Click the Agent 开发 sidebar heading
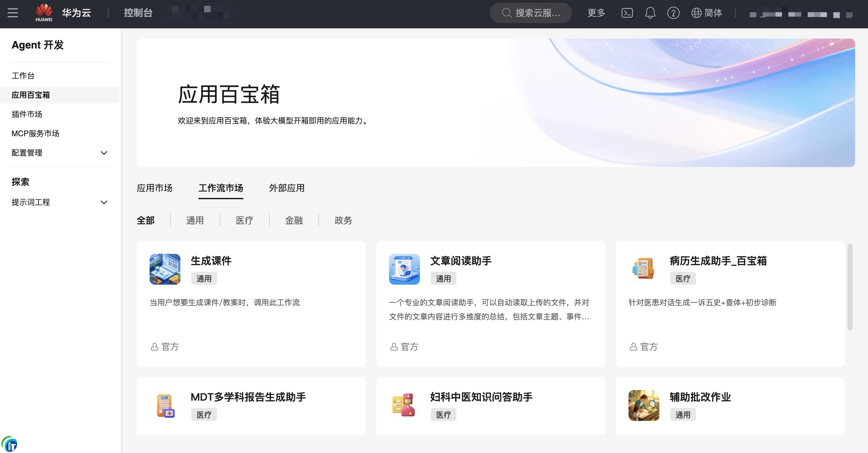This screenshot has height=453, width=868. click(x=38, y=45)
